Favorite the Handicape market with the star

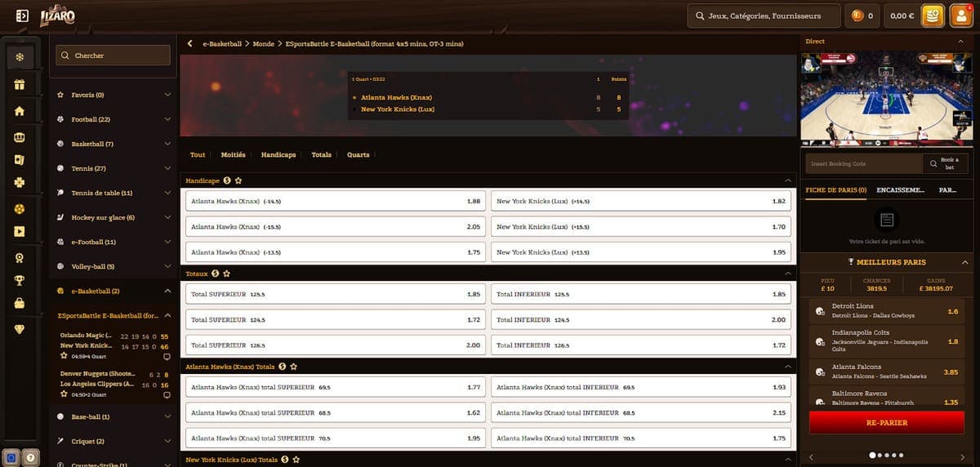(x=238, y=180)
